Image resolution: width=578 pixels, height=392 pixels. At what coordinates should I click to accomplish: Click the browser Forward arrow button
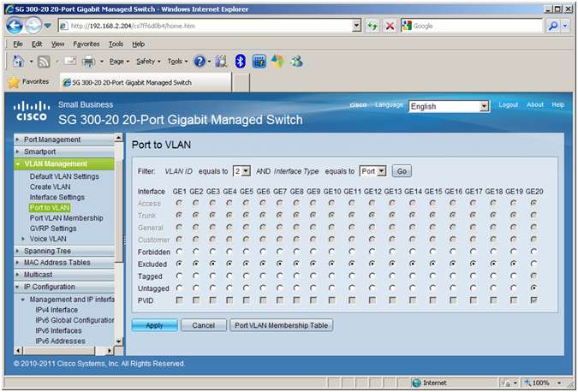click(x=33, y=26)
